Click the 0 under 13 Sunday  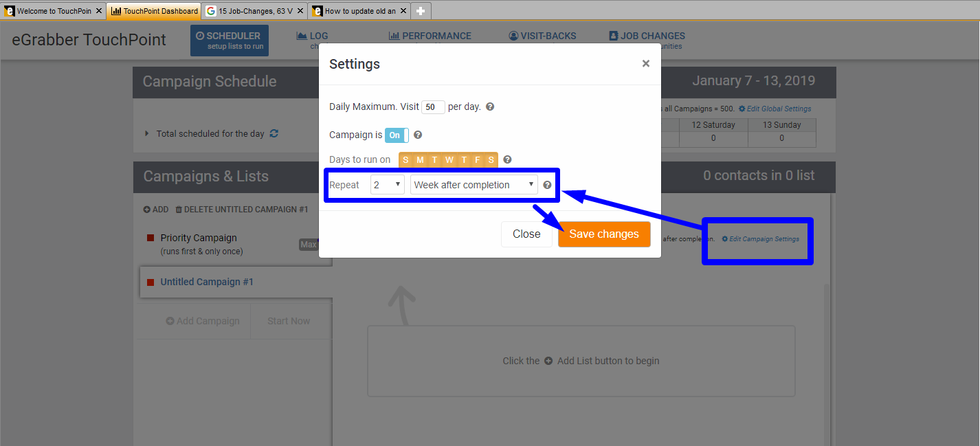(x=781, y=138)
